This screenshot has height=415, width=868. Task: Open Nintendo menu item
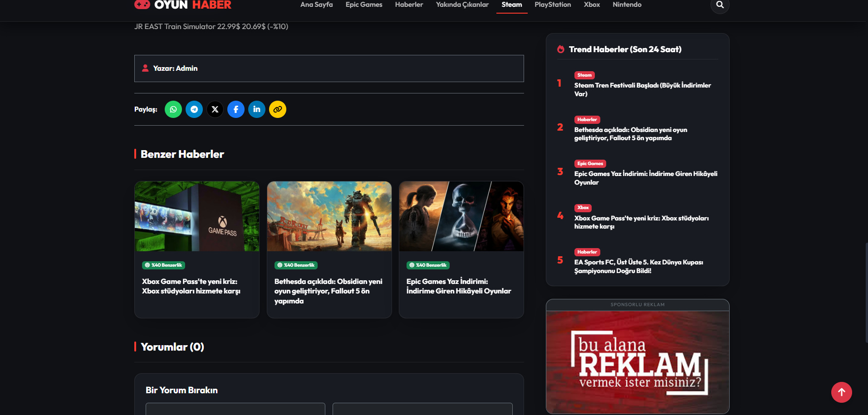click(x=627, y=5)
